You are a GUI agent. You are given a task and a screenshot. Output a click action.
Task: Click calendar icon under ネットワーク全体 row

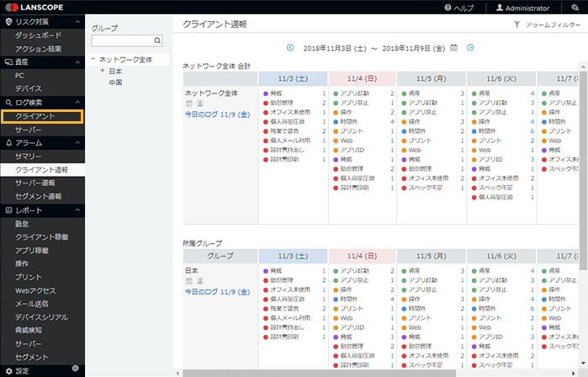click(188, 104)
